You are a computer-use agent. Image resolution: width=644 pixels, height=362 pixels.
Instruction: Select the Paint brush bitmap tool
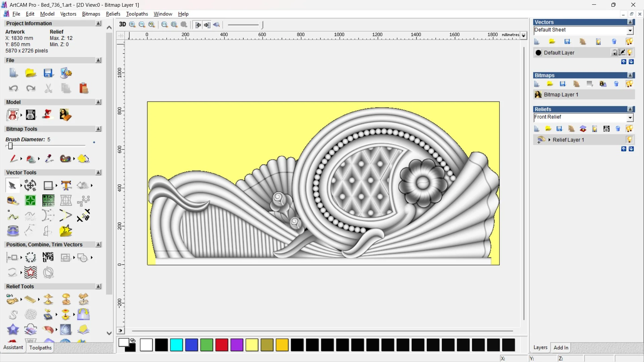click(x=13, y=159)
